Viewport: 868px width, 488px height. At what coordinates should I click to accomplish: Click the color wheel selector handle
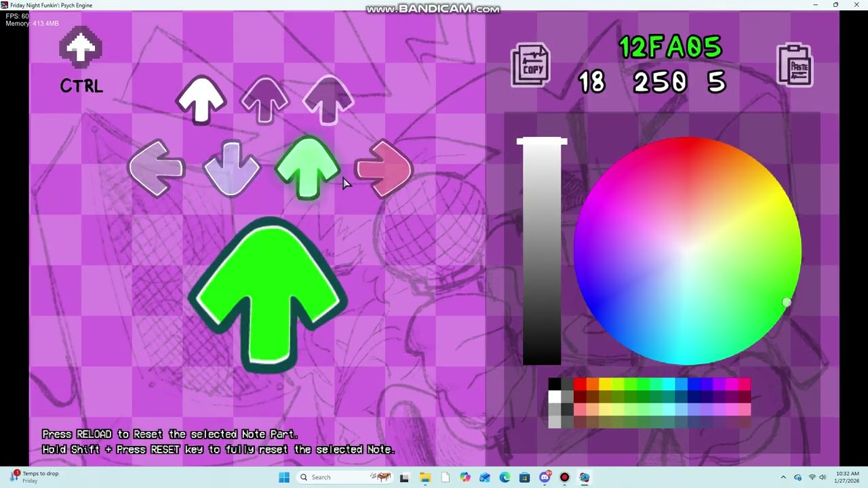[787, 302]
